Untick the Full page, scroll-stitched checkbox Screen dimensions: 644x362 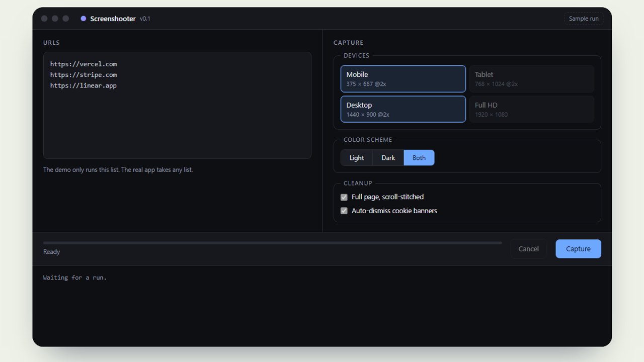pyautogui.click(x=344, y=197)
